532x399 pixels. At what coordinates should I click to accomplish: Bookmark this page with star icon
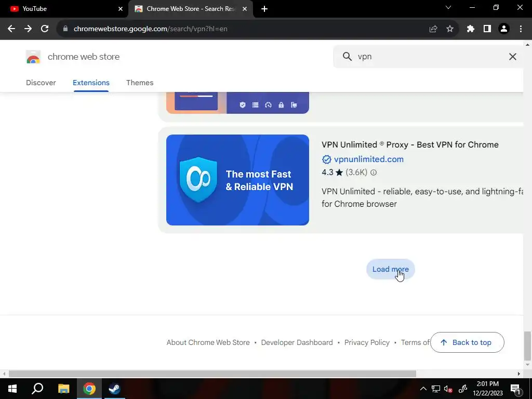[x=450, y=29]
